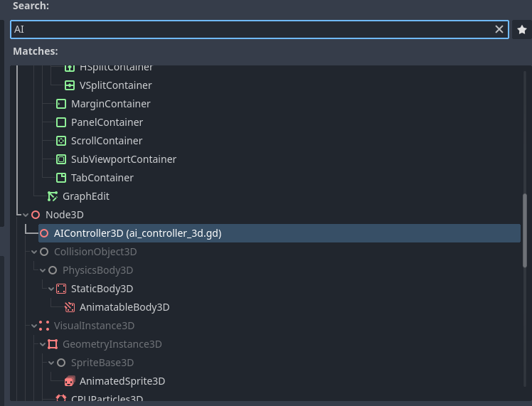The width and height of the screenshot is (532, 406).
Task: Click the AnimatableBody3D node icon
Action: (70, 307)
